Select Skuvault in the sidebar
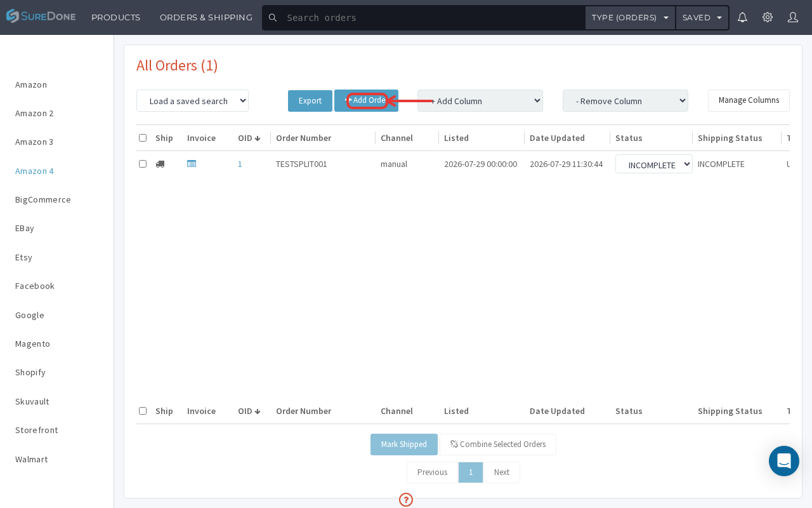The height and width of the screenshot is (508, 812). pos(32,401)
